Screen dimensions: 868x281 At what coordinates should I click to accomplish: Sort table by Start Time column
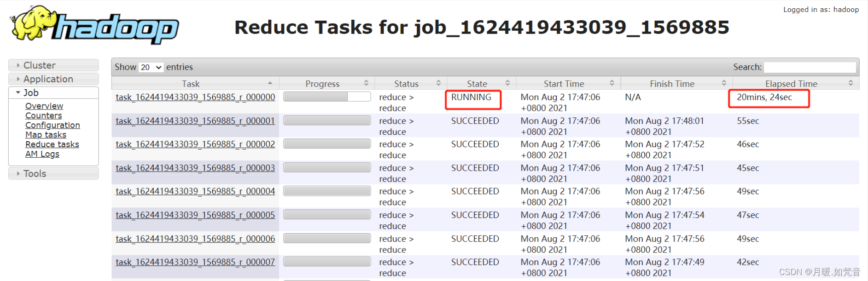click(x=568, y=83)
